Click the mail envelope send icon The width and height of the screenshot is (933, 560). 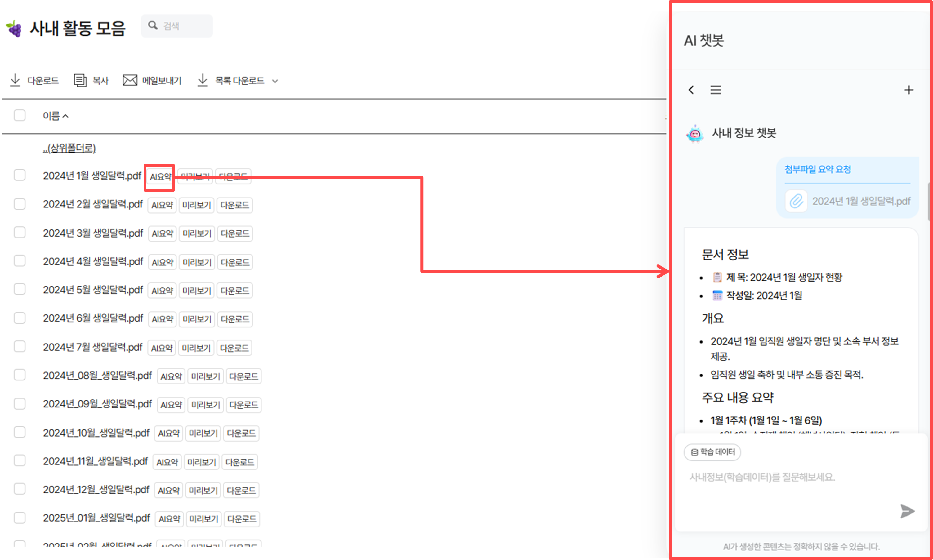click(x=130, y=80)
